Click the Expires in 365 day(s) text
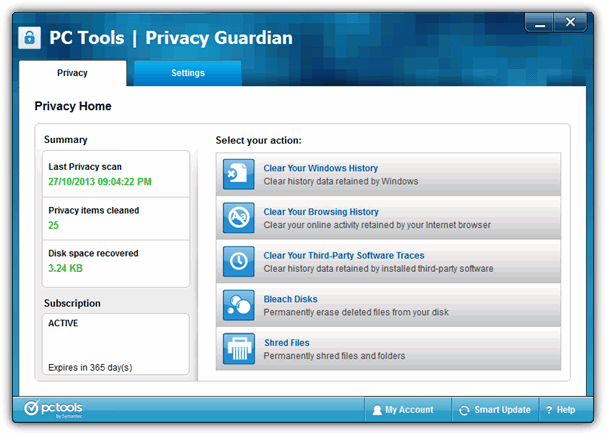Screen dimensions: 606x434 point(90,368)
